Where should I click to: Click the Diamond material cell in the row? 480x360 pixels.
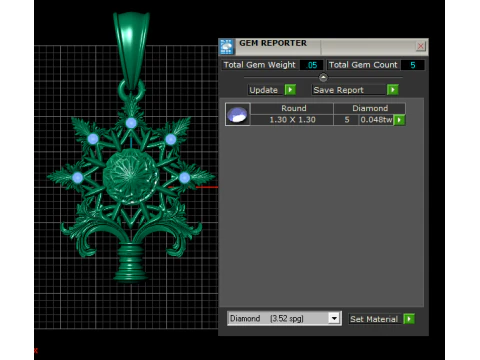click(x=370, y=108)
